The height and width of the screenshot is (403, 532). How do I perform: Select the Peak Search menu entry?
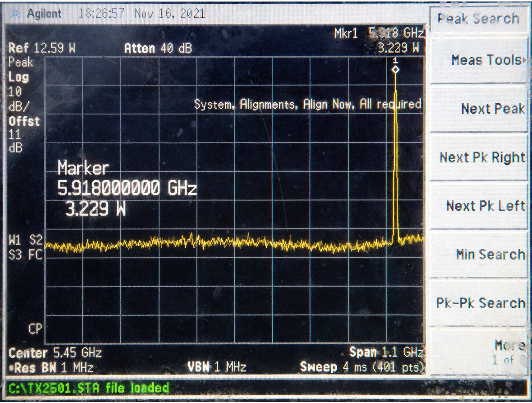pyautogui.click(x=478, y=18)
